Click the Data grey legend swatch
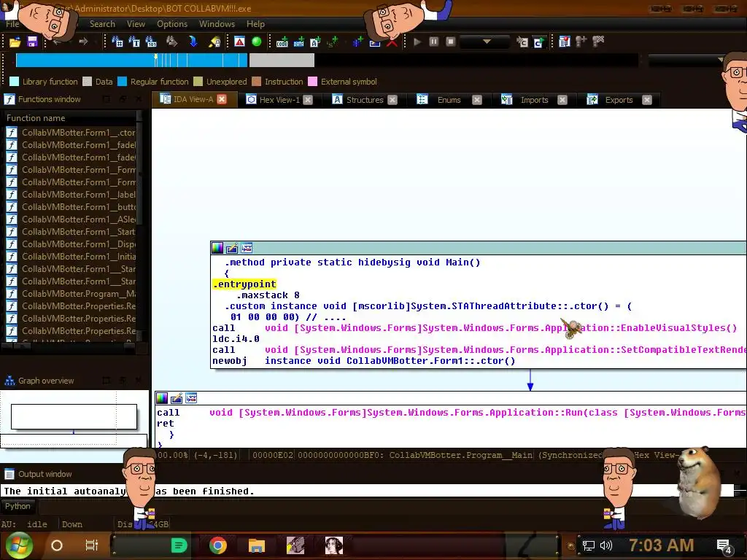 click(x=87, y=82)
